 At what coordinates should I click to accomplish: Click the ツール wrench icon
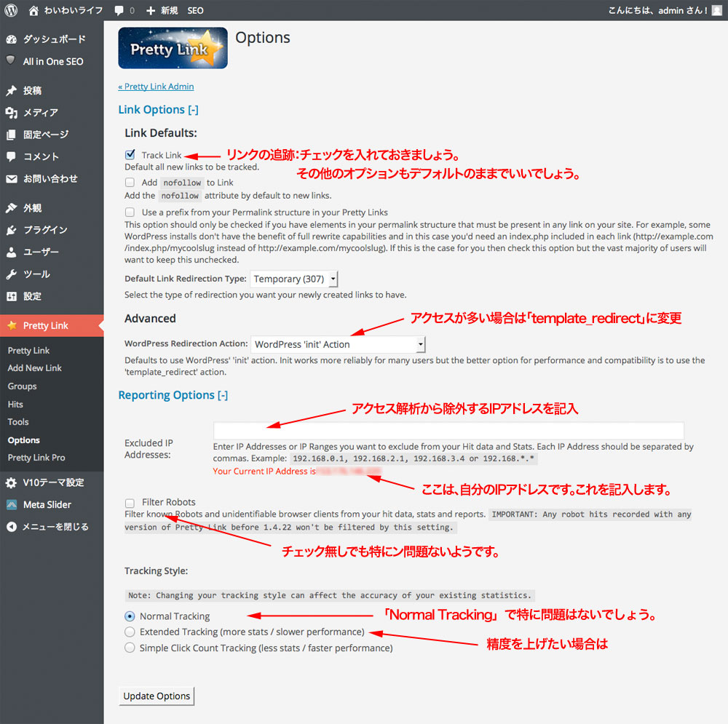tap(12, 274)
